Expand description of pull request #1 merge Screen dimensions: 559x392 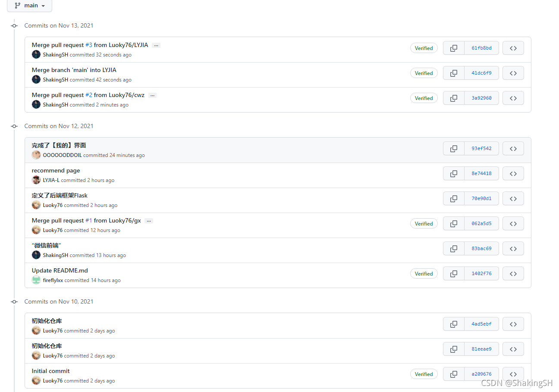[x=149, y=221]
